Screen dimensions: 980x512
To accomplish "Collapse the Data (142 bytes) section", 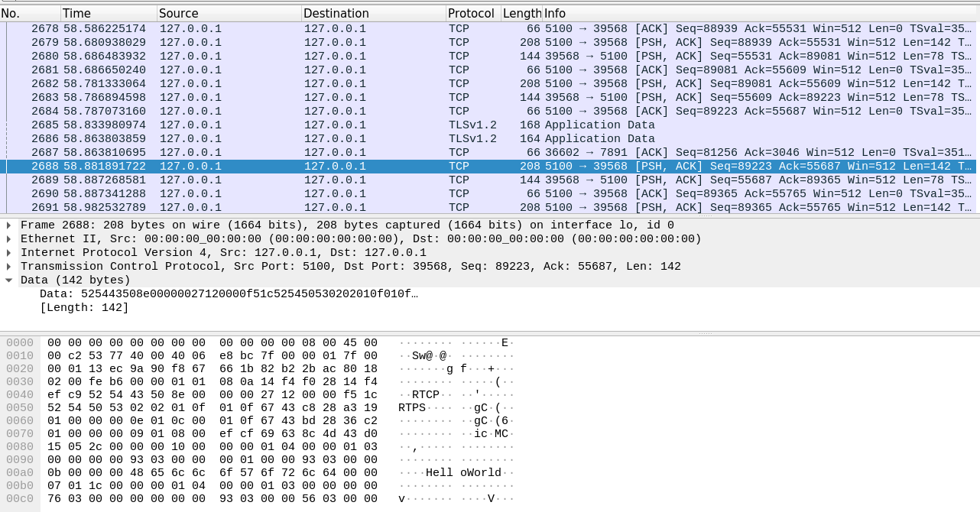I will click(x=9, y=280).
